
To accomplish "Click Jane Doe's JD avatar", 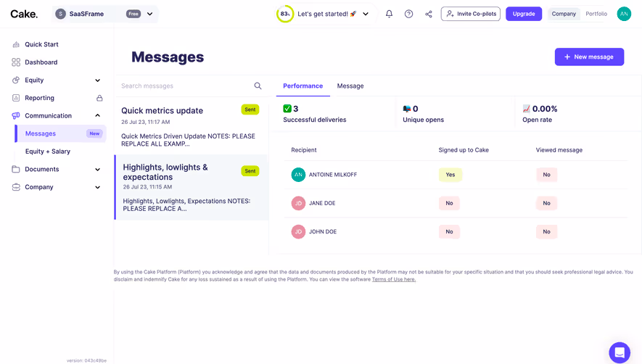I will point(298,203).
